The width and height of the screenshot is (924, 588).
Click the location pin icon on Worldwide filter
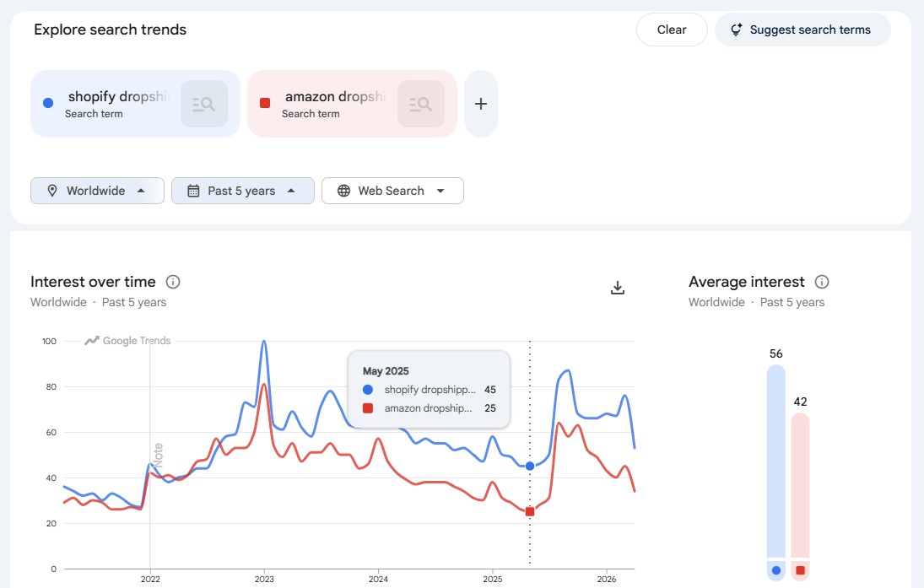[x=51, y=191]
